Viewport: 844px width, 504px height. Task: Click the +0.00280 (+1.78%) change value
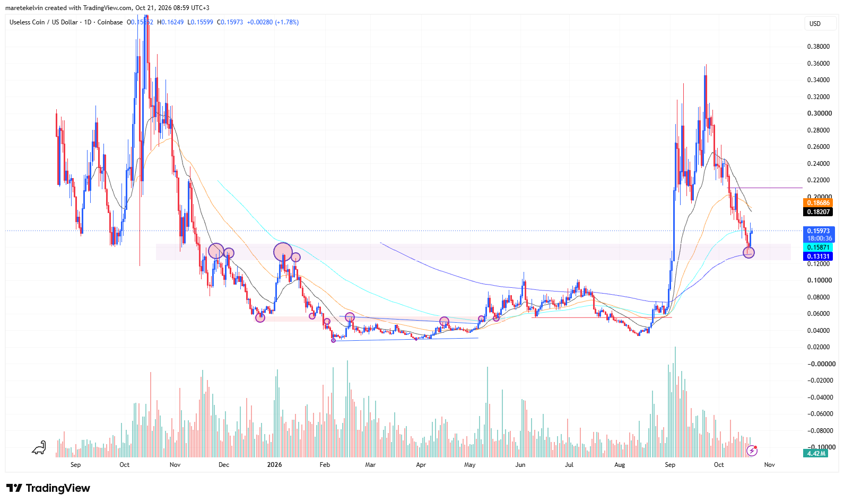point(273,22)
